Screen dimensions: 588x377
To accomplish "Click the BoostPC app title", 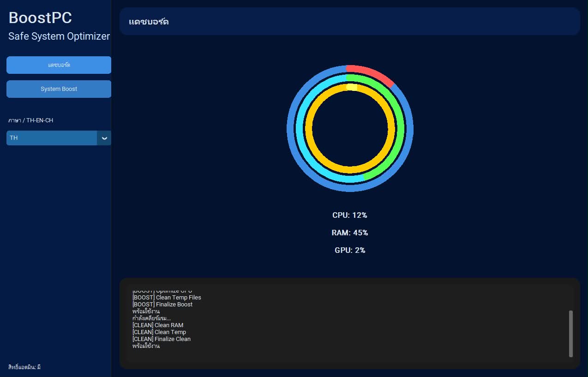I will pos(40,18).
